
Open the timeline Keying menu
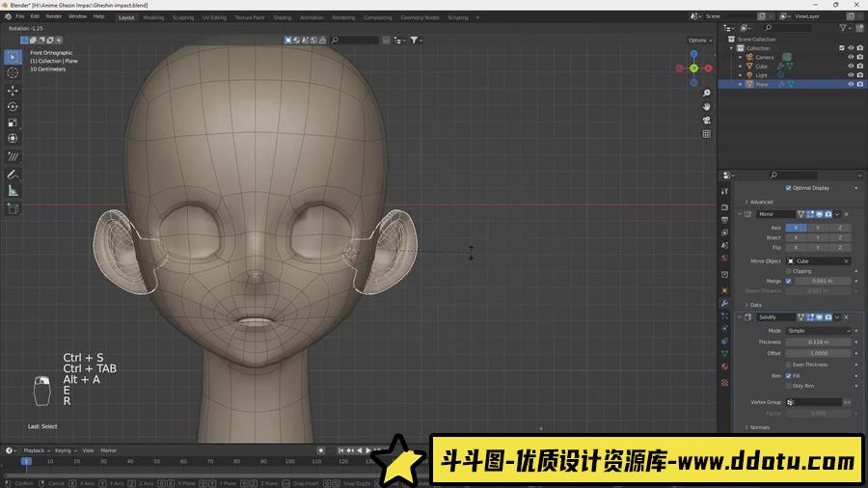pos(66,451)
